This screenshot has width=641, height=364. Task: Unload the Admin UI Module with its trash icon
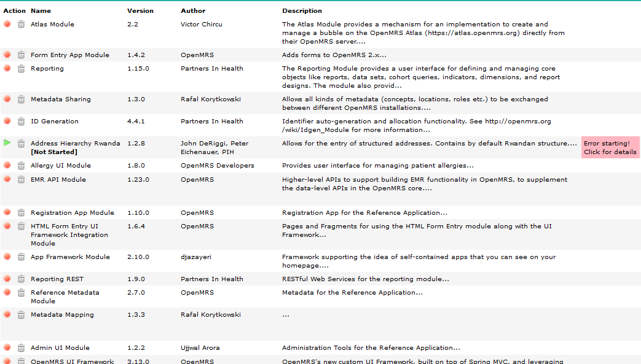[21, 347]
